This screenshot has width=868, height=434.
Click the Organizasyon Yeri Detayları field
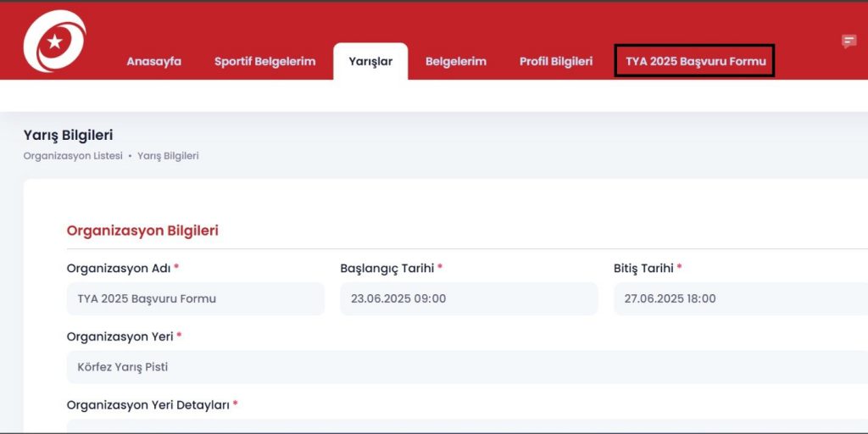click(x=466, y=426)
